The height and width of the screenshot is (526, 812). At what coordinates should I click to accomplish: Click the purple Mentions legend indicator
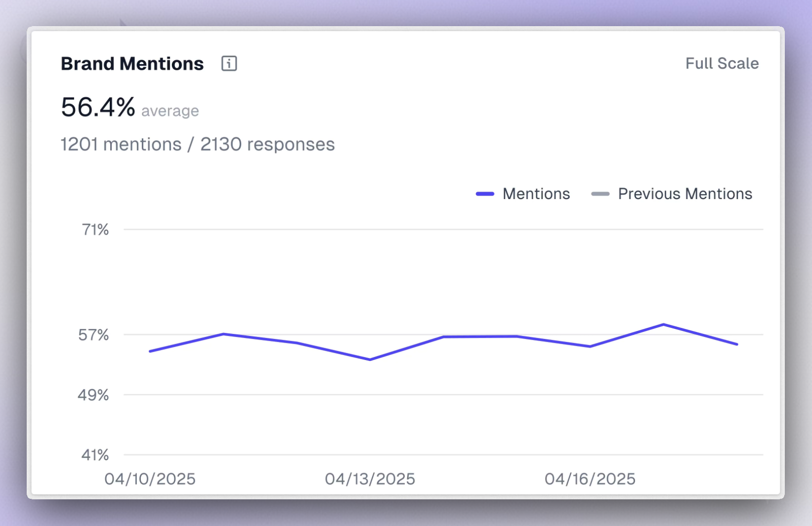pyautogui.click(x=485, y=194)
